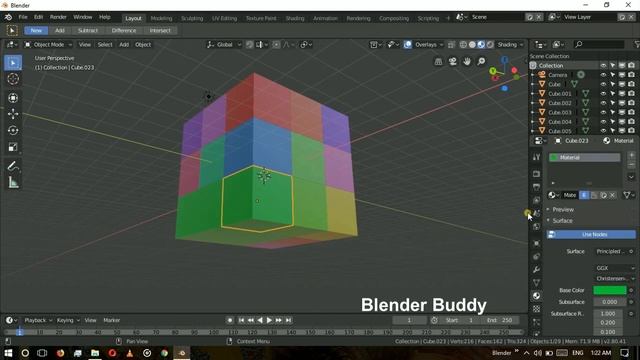Open the Active Tool settings tab icon

tap(537, 157)
